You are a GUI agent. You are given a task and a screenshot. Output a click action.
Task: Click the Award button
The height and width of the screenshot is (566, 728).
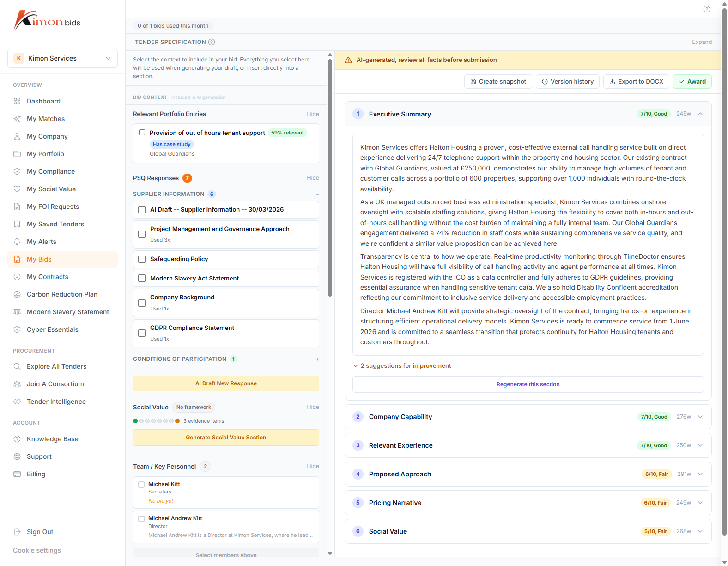[x=692, y=82]
